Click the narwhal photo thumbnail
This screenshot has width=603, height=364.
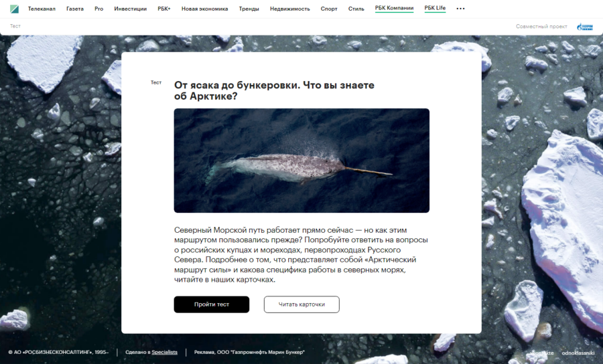[301, 161]
